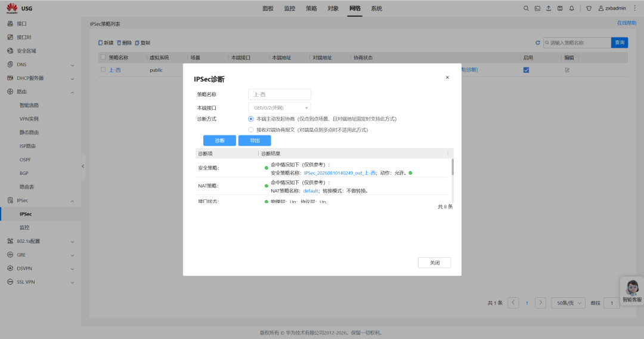
Task: Open the more options kebab menu
Action: click(x=634, y=8)
